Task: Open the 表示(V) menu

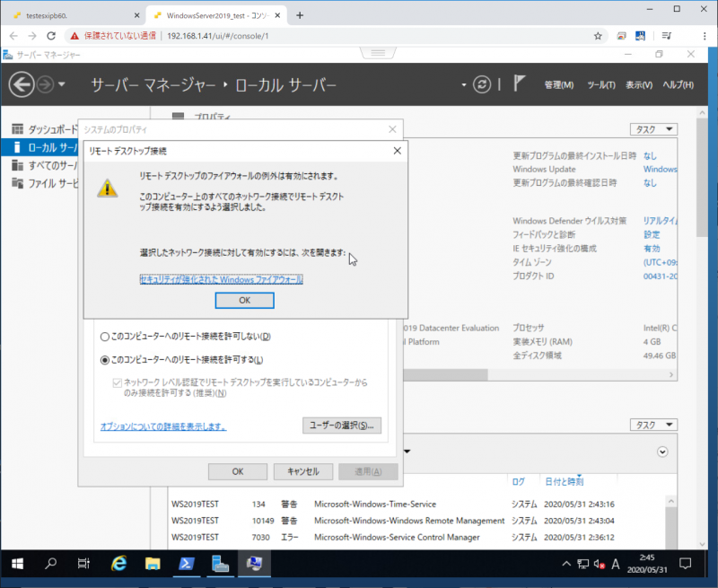Action: [639, 84]
